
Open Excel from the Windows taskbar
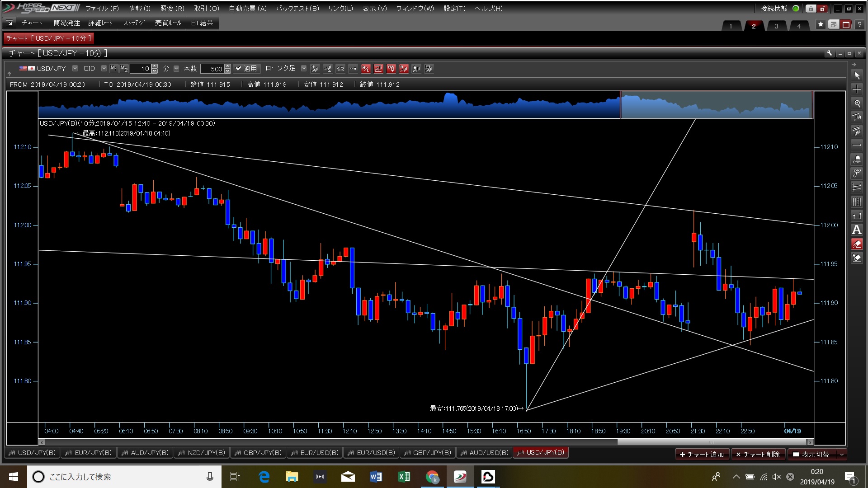[404, 477]
